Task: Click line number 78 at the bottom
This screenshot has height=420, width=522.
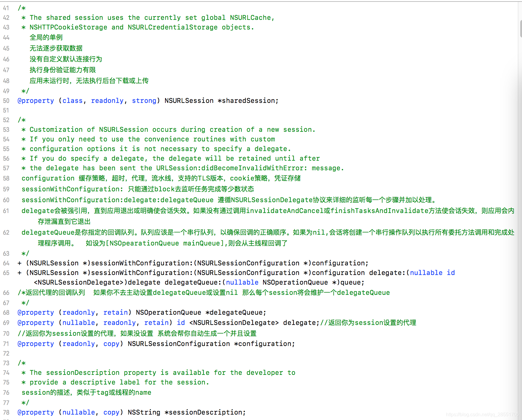Action: click(6, 412)
